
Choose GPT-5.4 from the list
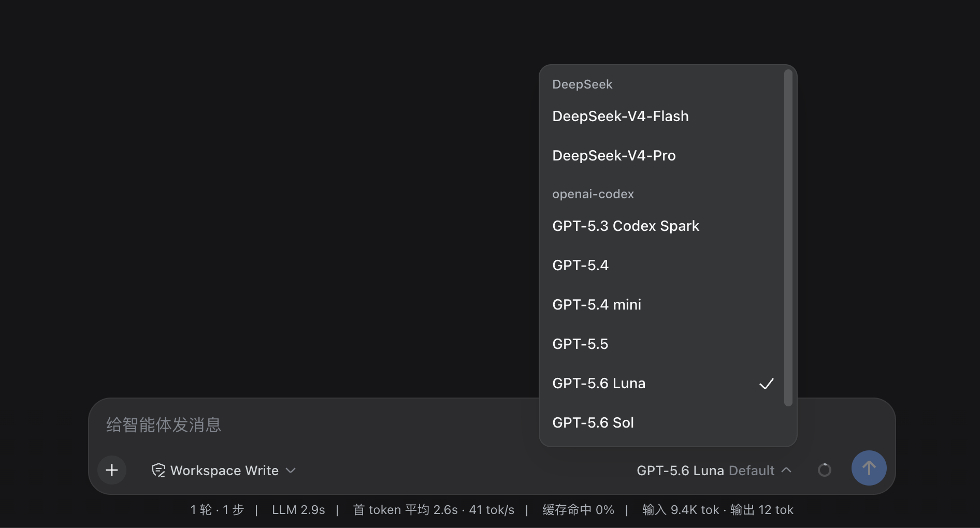pos(662,265)
